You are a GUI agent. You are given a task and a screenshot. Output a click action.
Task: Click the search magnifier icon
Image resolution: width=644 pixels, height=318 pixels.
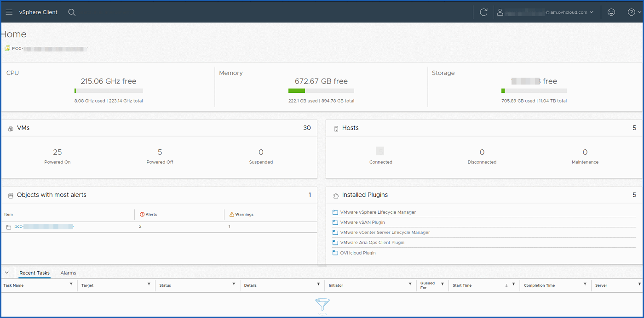tap(72, 12)
